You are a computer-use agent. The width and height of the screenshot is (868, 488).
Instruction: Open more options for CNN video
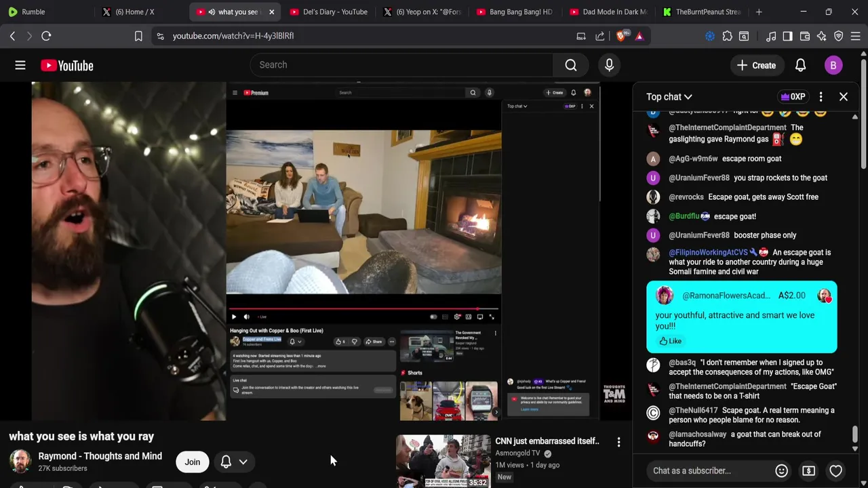[618, 443]
